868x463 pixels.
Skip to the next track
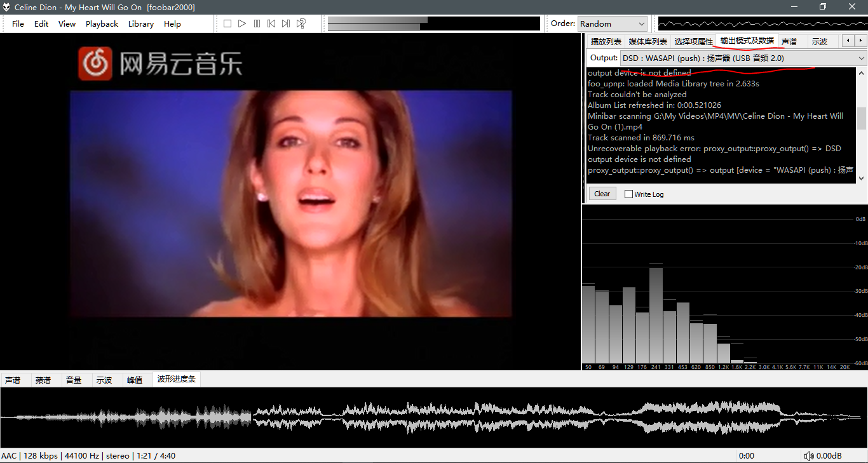286,23
